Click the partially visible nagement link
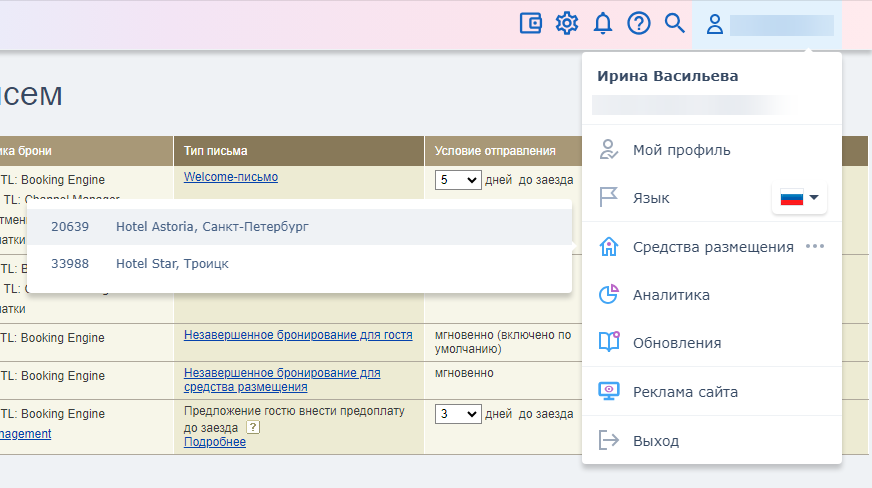The image size is (872, 488). click(x=26, y=434)
